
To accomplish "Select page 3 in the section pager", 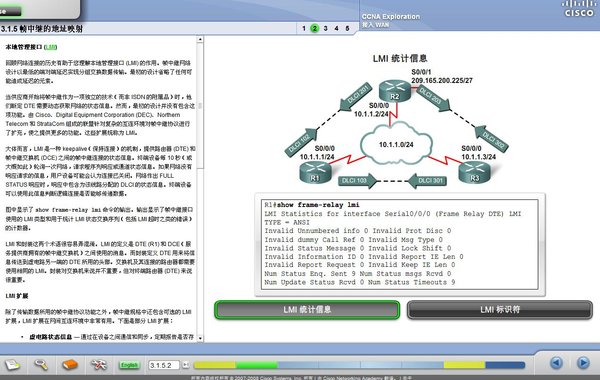I will tap(326, 28).
